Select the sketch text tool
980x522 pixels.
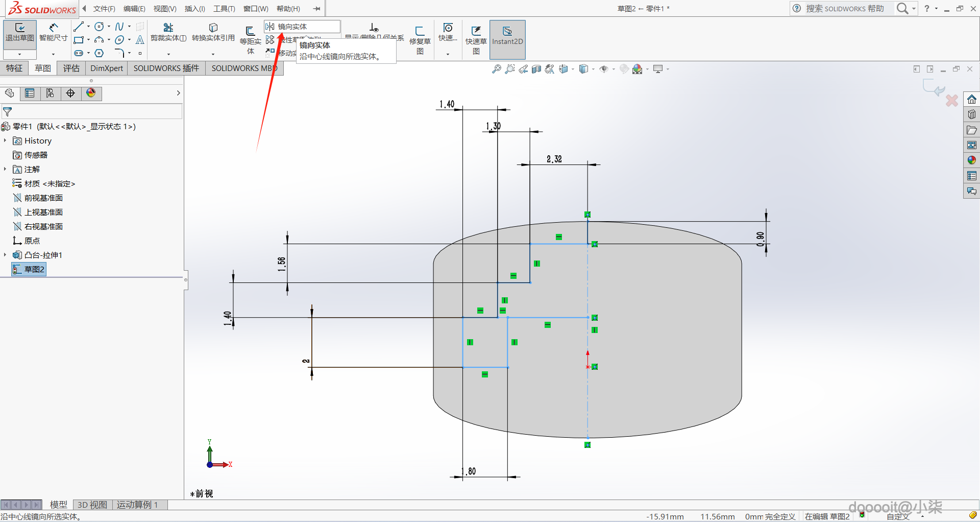pos(140,40)
